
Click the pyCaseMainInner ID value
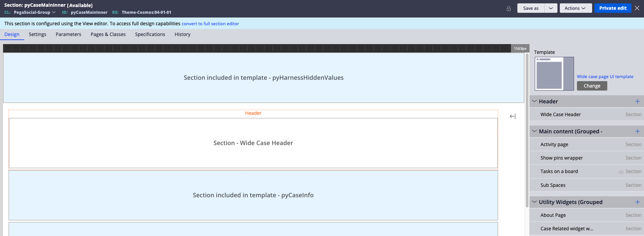coord(89,12)
